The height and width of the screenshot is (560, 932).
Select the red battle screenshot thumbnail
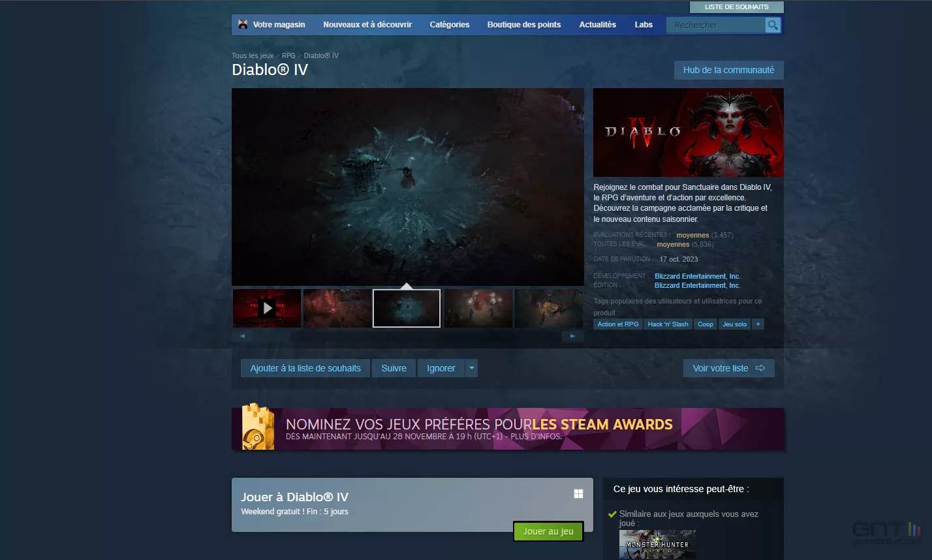coord(337,308)
